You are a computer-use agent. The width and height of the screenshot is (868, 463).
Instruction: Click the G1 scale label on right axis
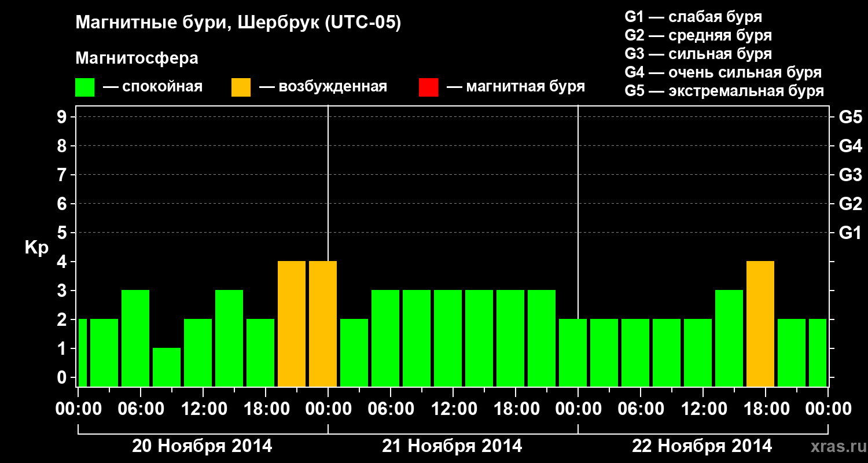pos(850,233)
